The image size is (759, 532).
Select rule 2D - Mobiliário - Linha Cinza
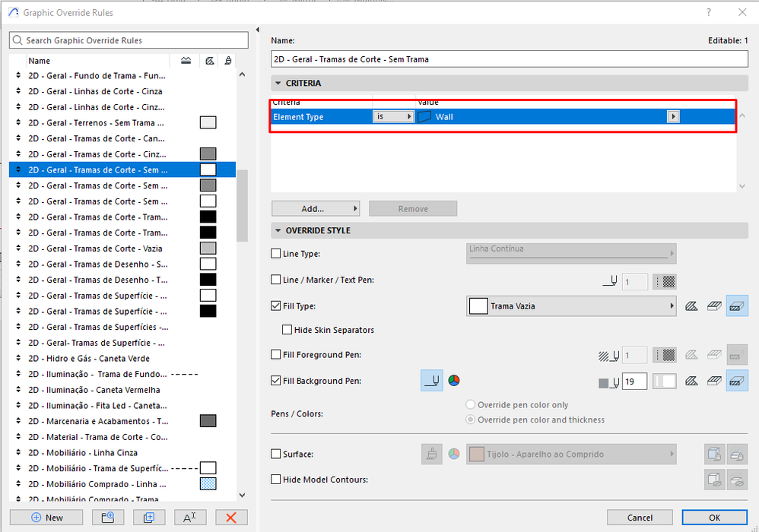tap(122, 453)
